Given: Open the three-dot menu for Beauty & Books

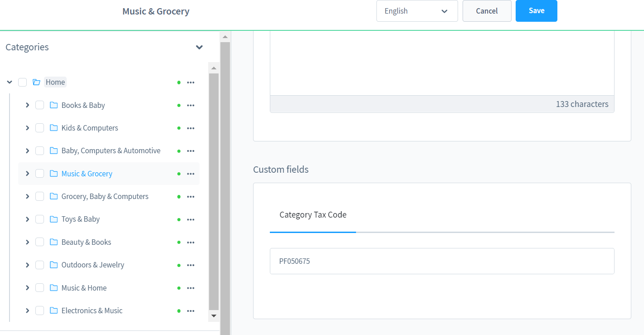Looking at the screenshot, I should point(190,243).
